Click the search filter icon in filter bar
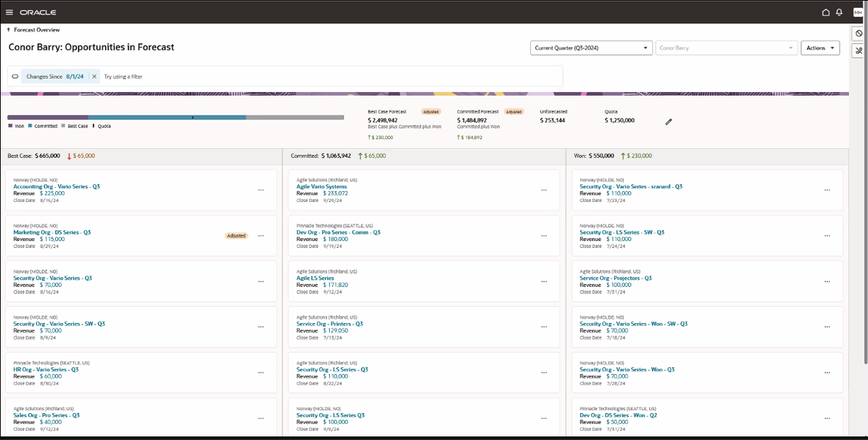 point(15,76)
